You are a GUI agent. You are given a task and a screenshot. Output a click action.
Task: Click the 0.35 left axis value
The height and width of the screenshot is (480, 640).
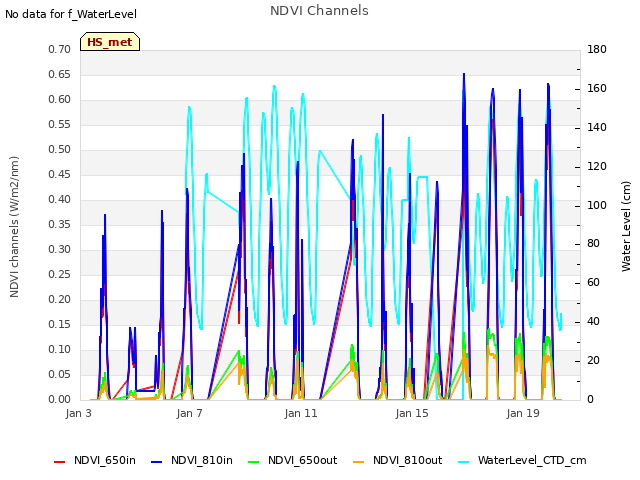coord(60,224)
